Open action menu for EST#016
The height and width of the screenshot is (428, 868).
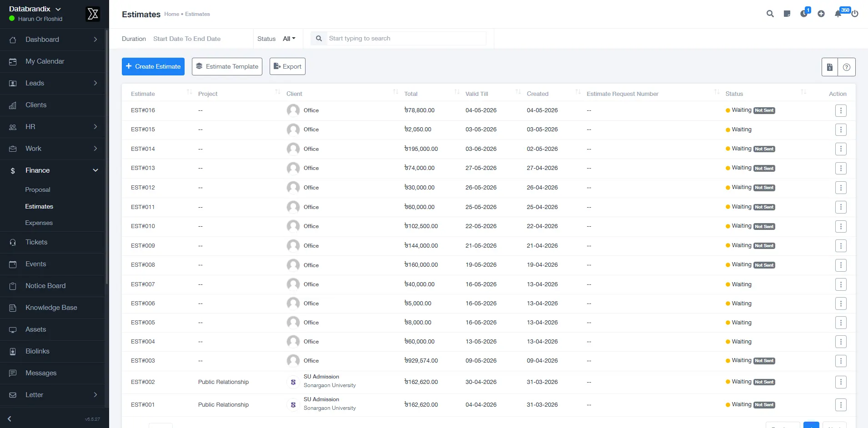(841, 110)
